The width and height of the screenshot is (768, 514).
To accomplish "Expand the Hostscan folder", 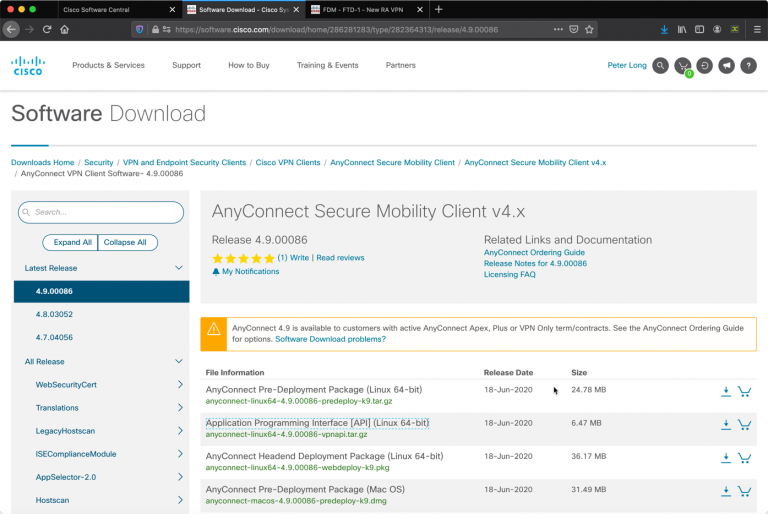I will click(x=180, y=500).
